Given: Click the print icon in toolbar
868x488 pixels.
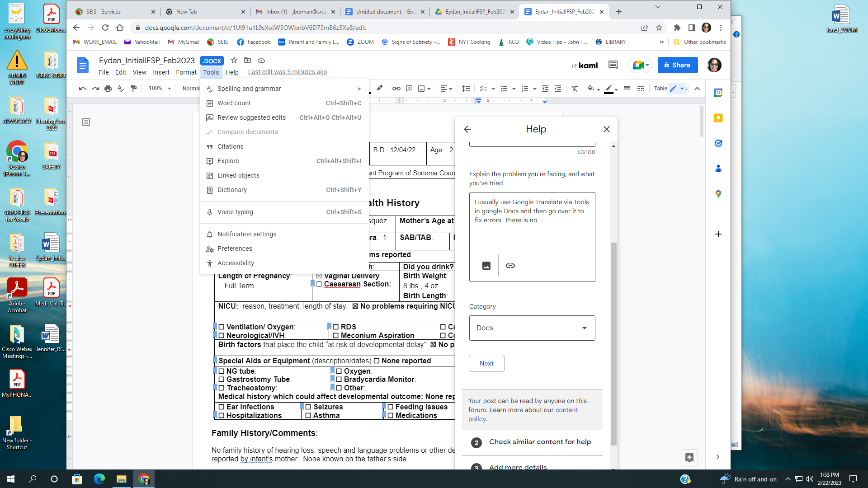Looking at the screenshot, I should coord(108,89).
